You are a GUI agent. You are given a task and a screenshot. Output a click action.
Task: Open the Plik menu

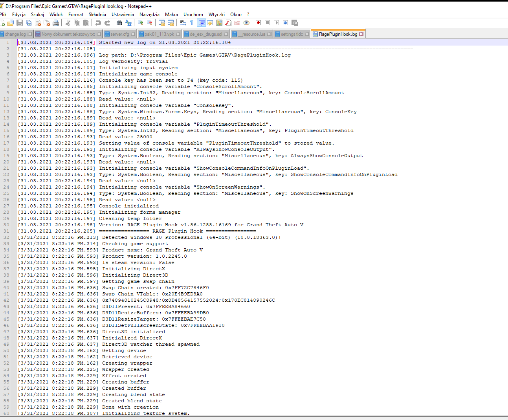tap(4, 15)
